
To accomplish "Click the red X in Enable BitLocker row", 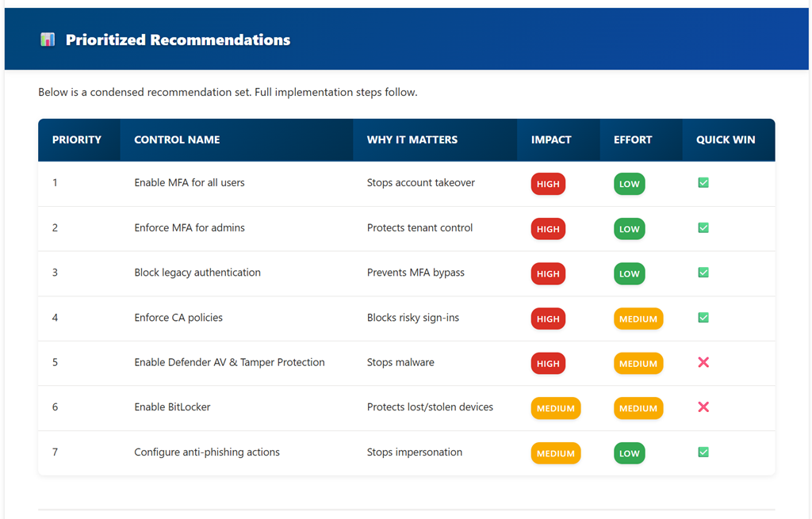I will [703, 407].
